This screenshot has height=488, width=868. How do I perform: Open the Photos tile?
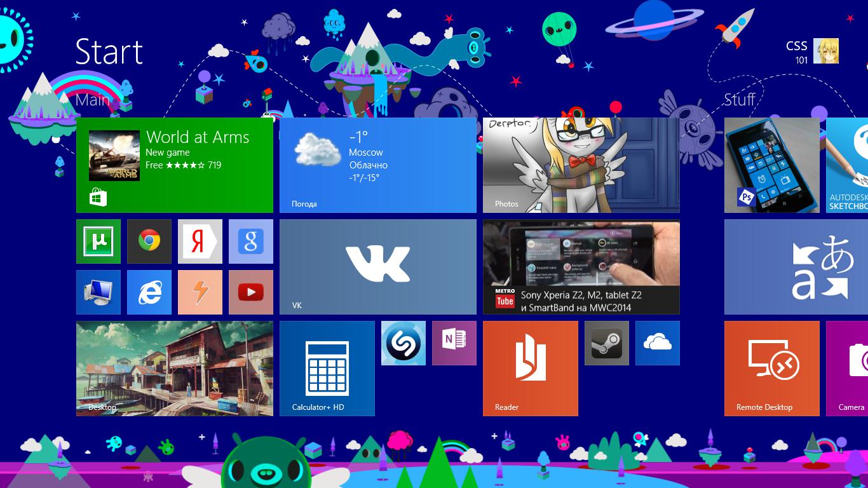click(x=581, y=165)
